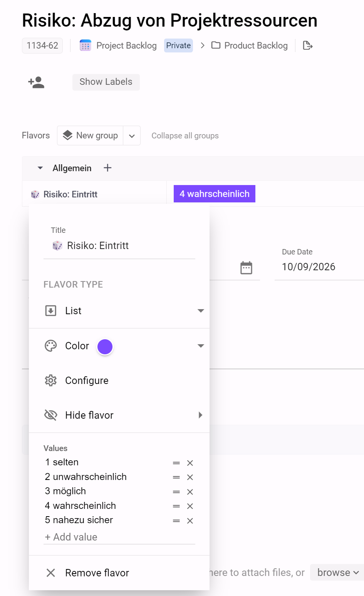
Task: Open the '4 wahrscheinlich' value selector
Action: pos(215,194)
